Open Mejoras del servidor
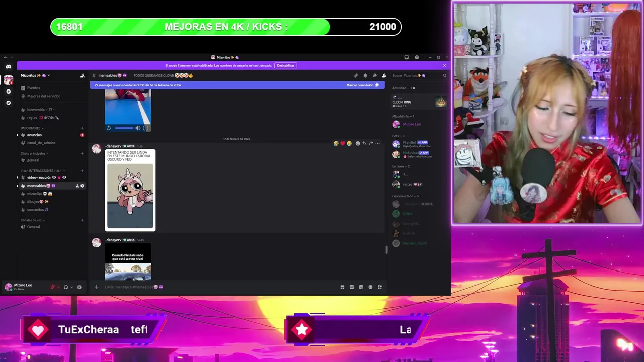644x362 pixels. pyautogui.click(x=51, y=96)
